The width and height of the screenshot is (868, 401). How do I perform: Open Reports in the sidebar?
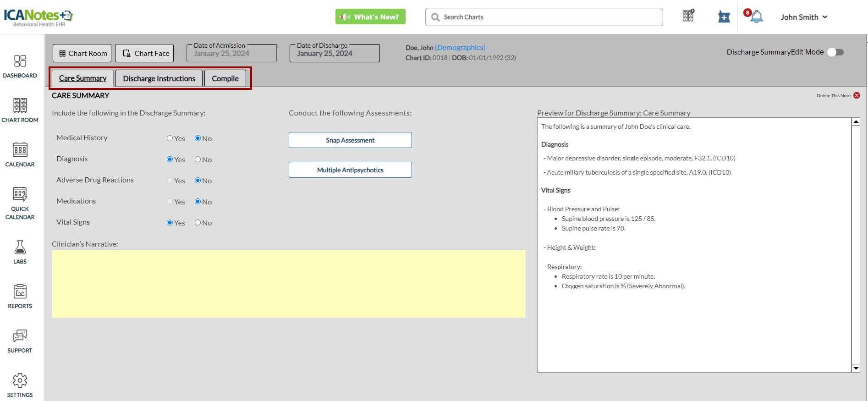(20, 296)
